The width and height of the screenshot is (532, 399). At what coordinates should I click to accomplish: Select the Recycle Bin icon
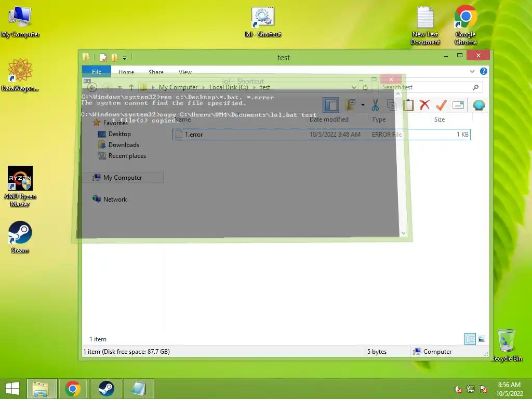point(507,345)
